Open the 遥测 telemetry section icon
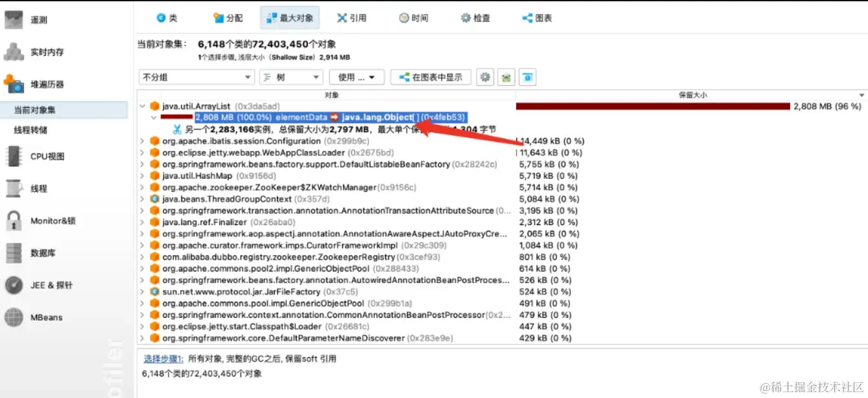This screenshot has width=868, height=398. click(x=14, y=20)
